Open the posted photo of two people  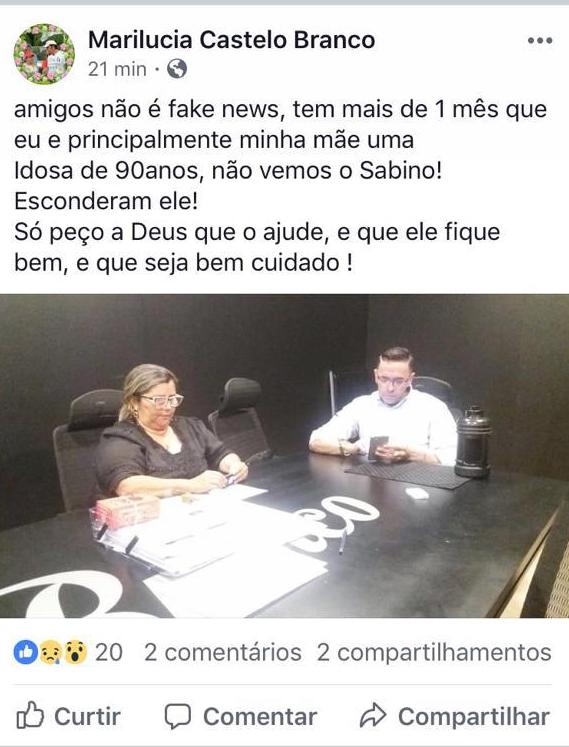coord(284,456)
